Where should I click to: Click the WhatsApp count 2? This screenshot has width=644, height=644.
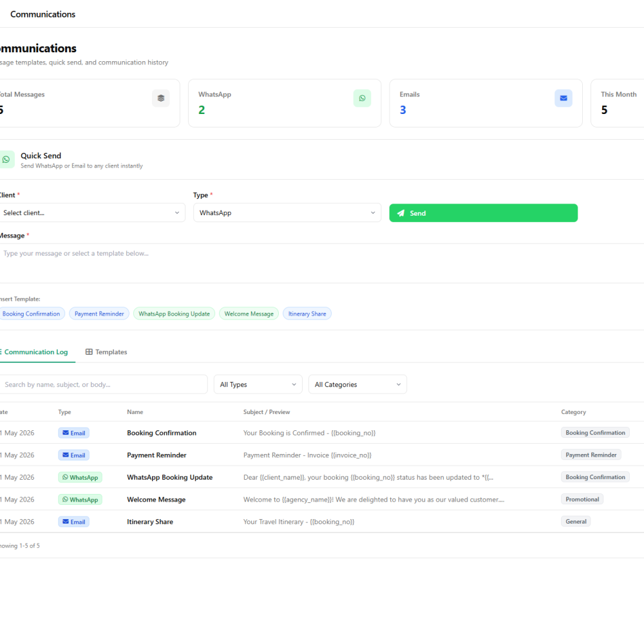point(202,110)
